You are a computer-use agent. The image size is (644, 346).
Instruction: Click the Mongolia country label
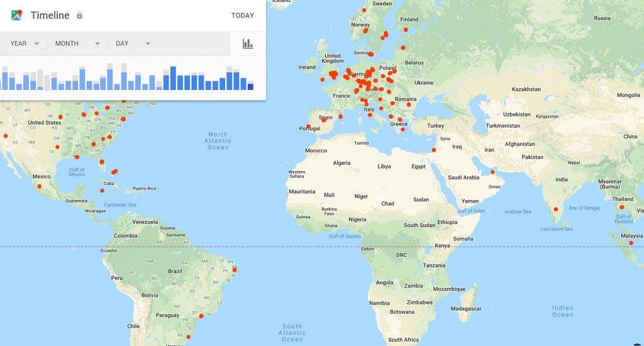click(x=628, y=95)
